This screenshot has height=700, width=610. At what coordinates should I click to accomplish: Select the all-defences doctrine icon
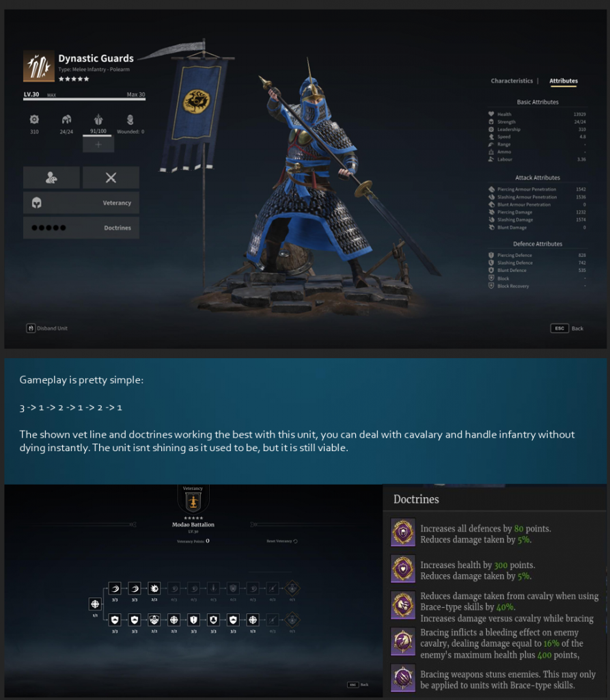(403, 532)
